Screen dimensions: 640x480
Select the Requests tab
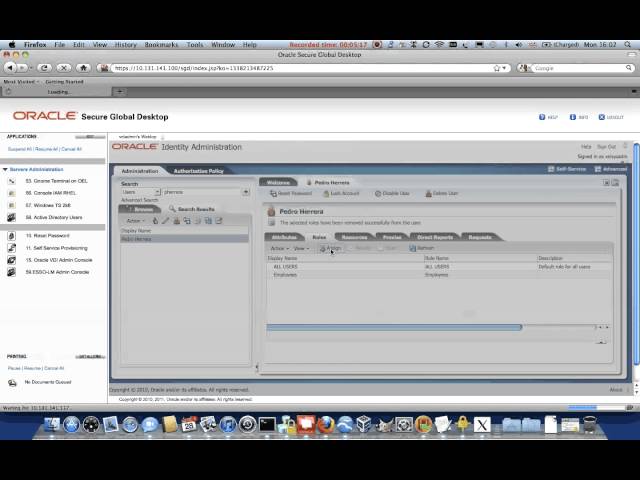pyautogui.click(x=480, y=237)
